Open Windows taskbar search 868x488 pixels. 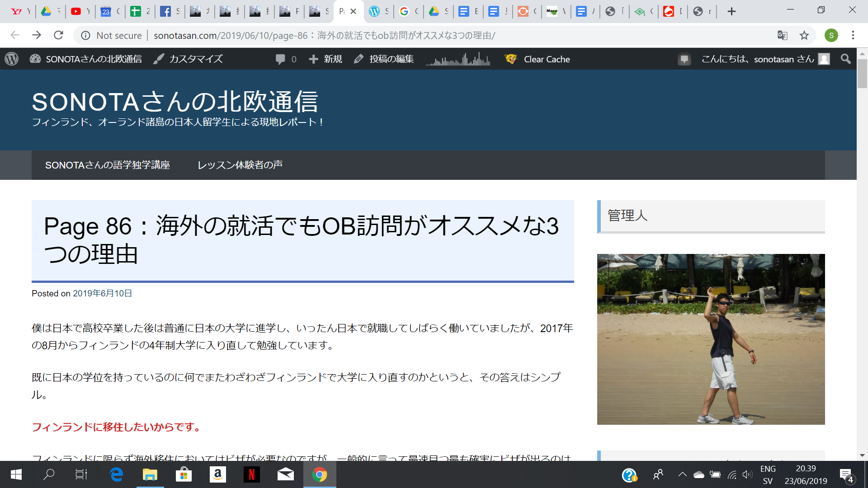[x=48, y=474]
